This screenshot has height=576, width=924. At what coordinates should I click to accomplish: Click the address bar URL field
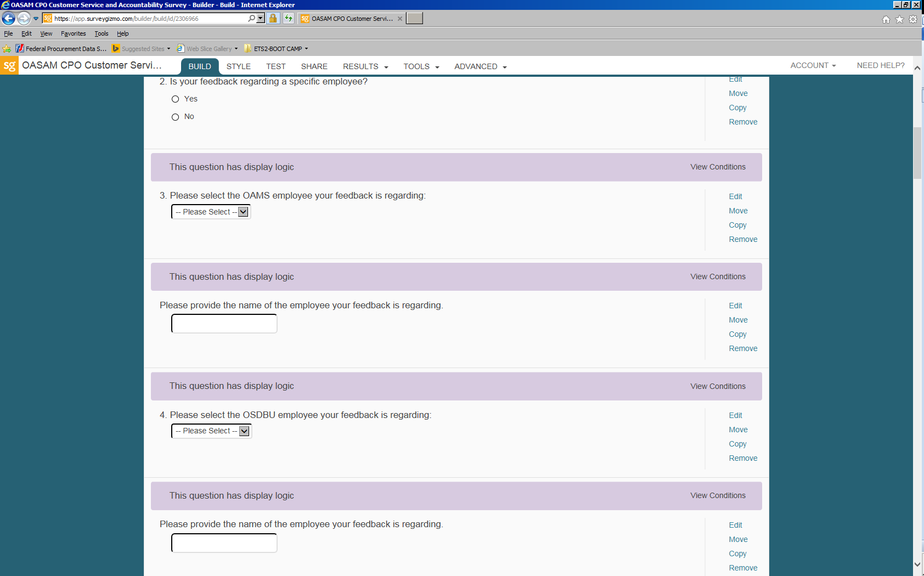pos(149,19)
